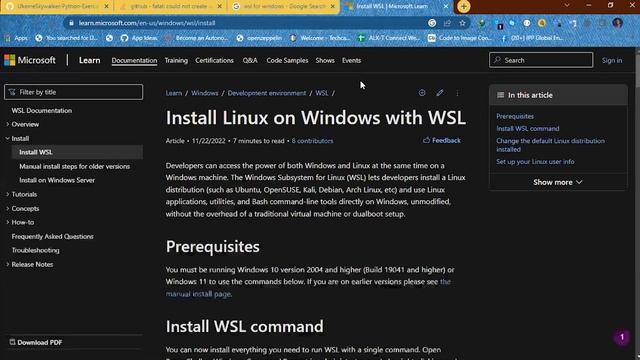Open the Events nav item
This screenshot has width=640, height=360.
[x=351, y=60]
